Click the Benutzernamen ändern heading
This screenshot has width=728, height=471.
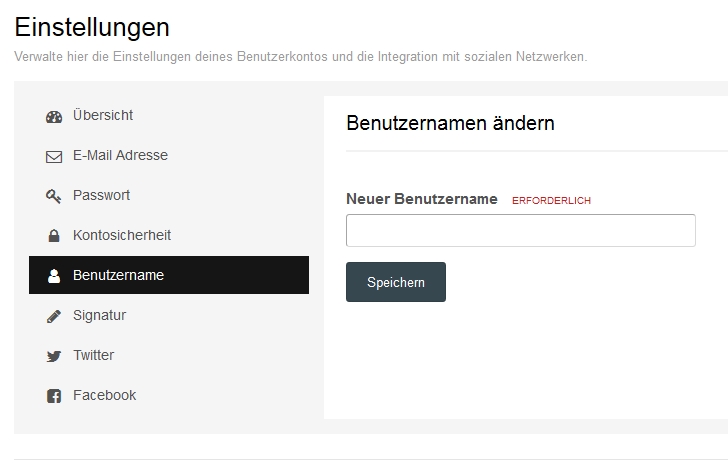[x=450, y=123]
